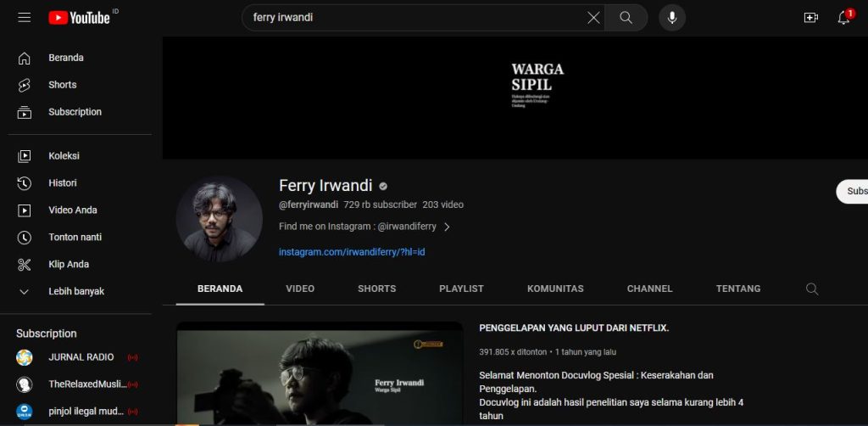This screenshot has width=868, height=426.
Task: Open the create video icon
Action: coord(810,18)
